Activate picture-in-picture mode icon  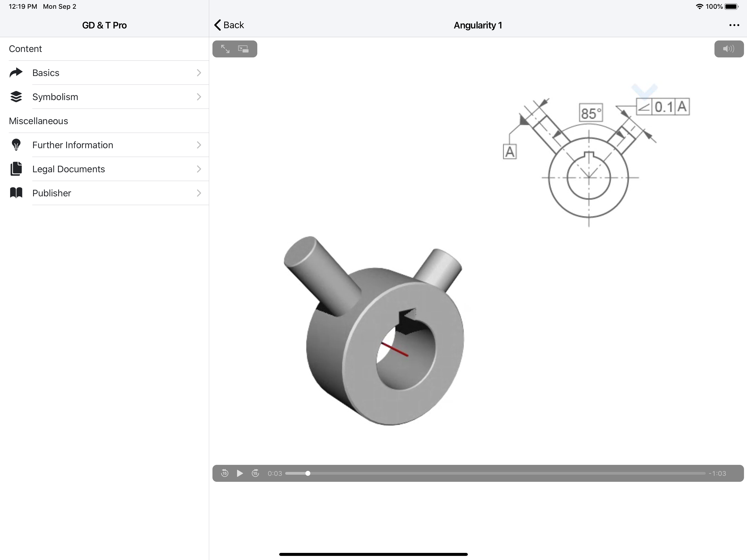243,49
